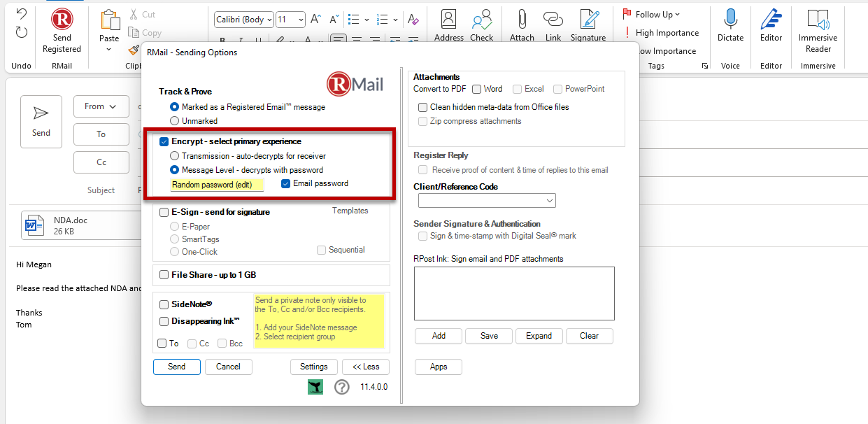The height and width of the screenshot is (424, 868).
Task: Click Cancel in the RMail dialog
Action: tap(228, 367)
